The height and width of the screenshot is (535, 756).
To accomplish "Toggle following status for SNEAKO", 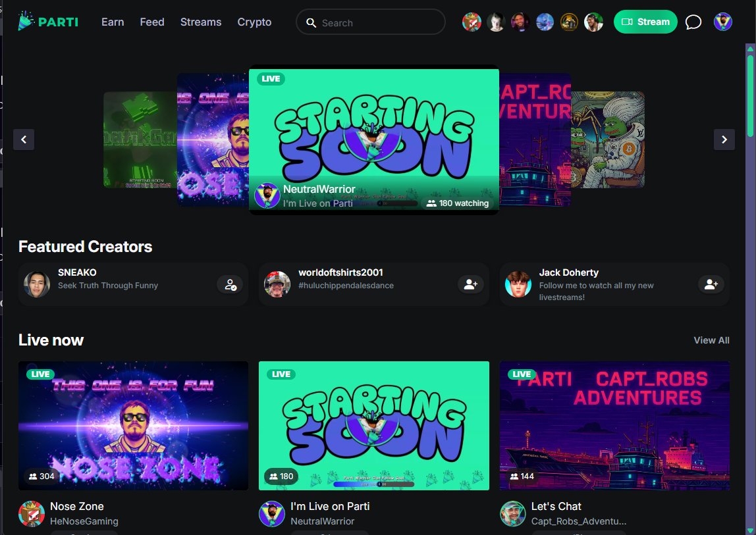I will pos(230,284).
